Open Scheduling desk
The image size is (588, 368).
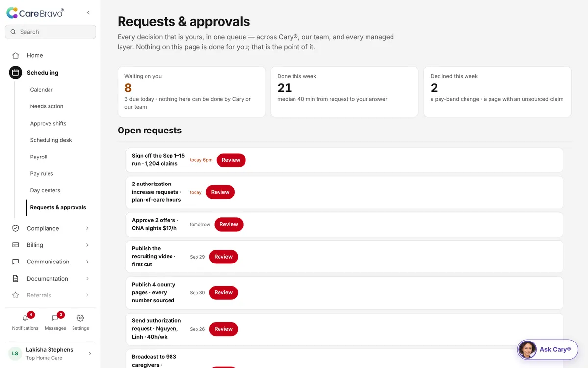tap(51, 140)
